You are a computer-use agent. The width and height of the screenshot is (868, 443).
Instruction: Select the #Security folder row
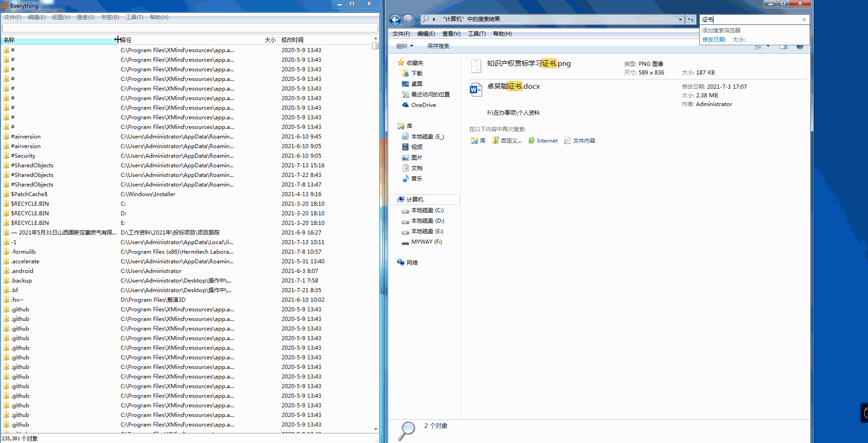[187, 155]
